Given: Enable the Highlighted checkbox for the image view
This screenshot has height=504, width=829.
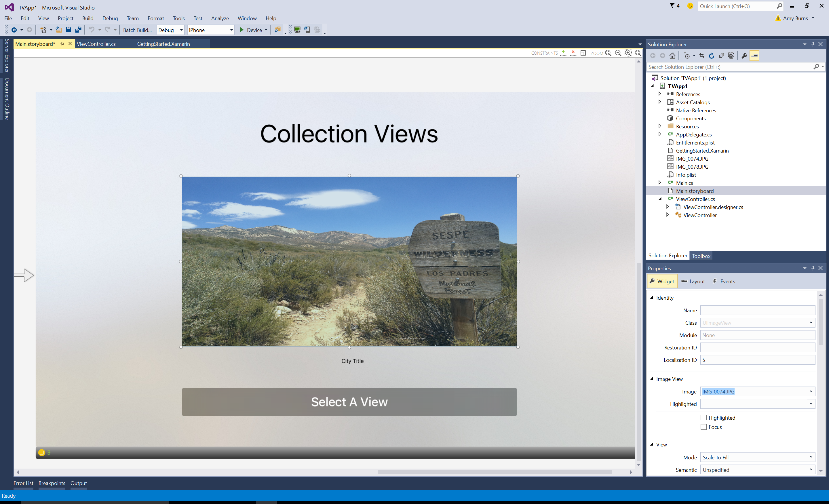Looking at the screenshot, I should pos(703,417).
